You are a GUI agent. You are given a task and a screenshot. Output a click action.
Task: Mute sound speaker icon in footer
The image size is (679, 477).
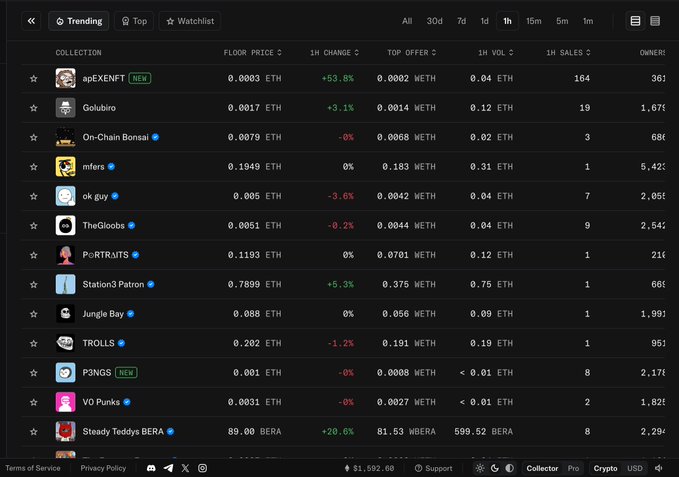[659, 468]
